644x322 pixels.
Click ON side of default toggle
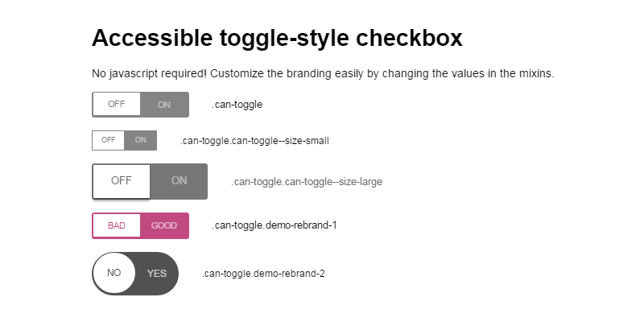pos(164,105)
